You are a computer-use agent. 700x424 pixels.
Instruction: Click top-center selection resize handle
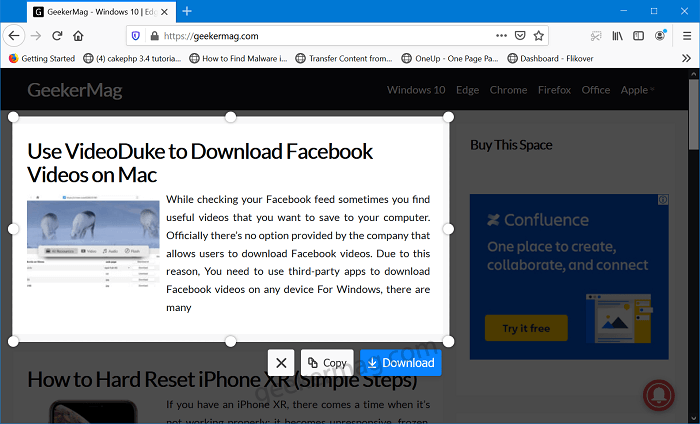tap(230, 117)
